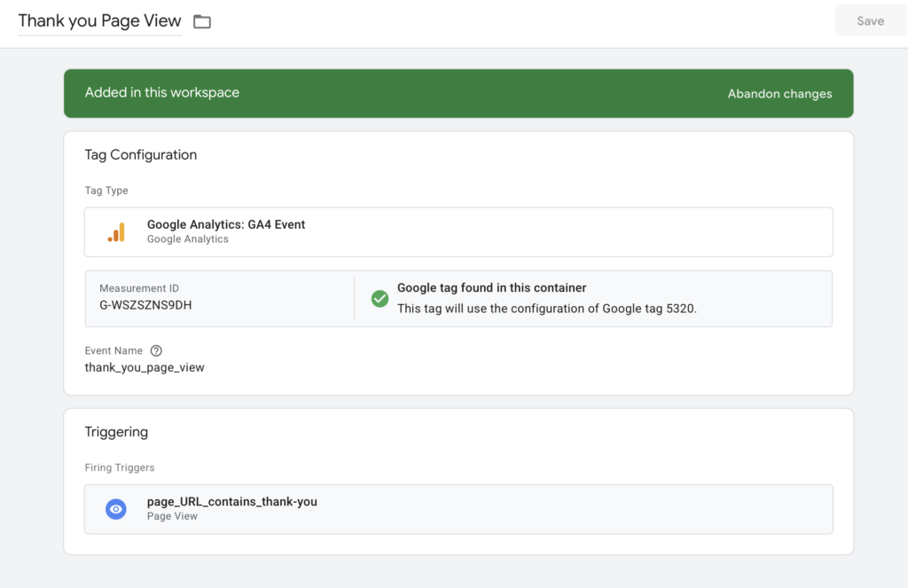908x588 pixels.
Task: Click the 'Tag Type' label
Action: coord(106,191)
